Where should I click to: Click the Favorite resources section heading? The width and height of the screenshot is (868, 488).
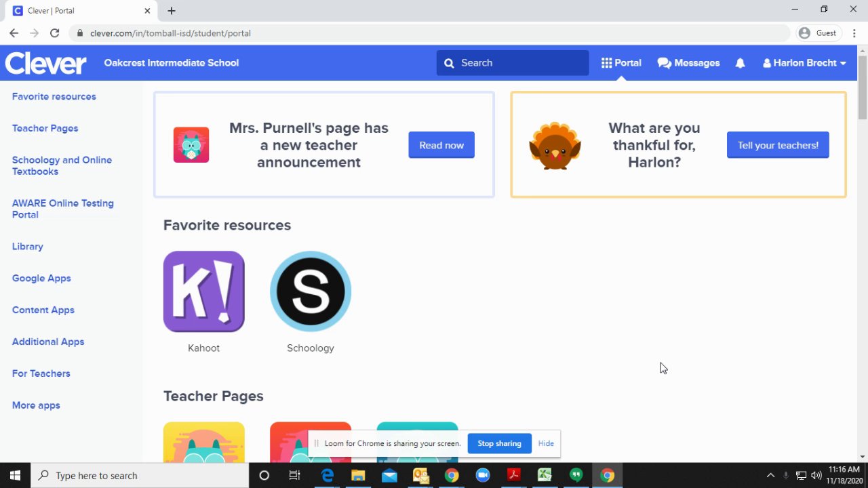(x=227, y=225)
